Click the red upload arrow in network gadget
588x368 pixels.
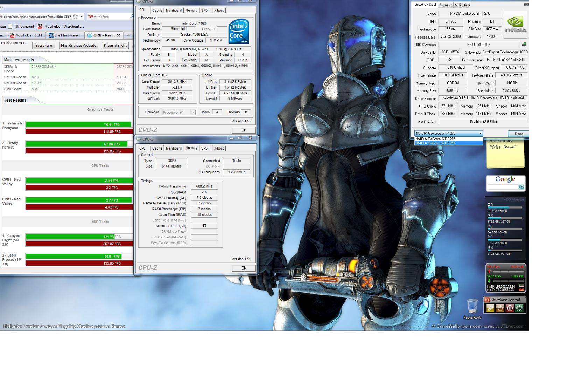489,271
